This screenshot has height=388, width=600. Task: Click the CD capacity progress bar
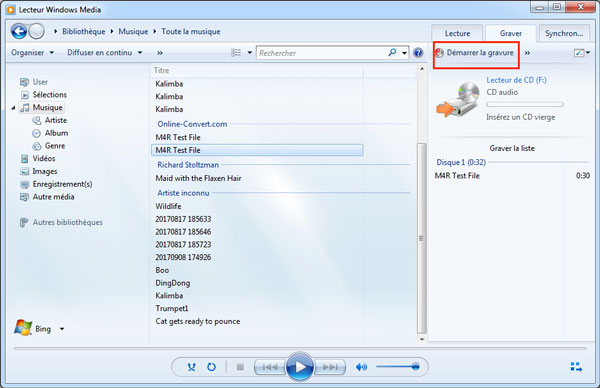tap(525, 104)
